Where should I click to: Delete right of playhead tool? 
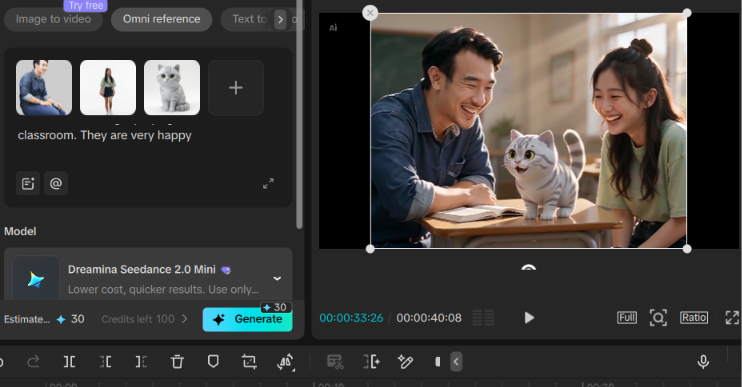tap(141, 362)
